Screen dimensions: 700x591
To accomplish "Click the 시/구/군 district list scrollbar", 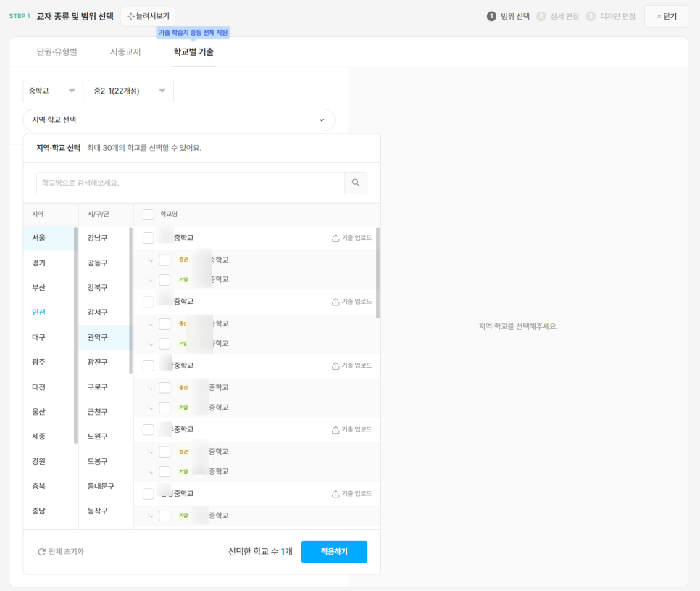I will (x=131, y=301).
